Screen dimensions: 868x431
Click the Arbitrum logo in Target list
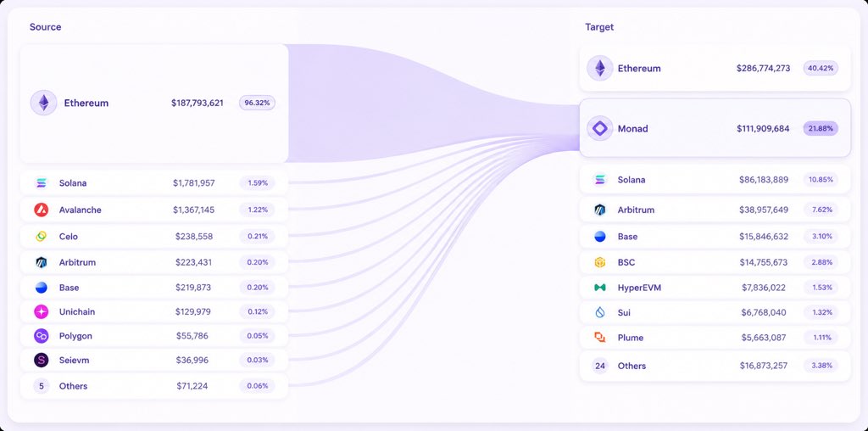point(599,210)
